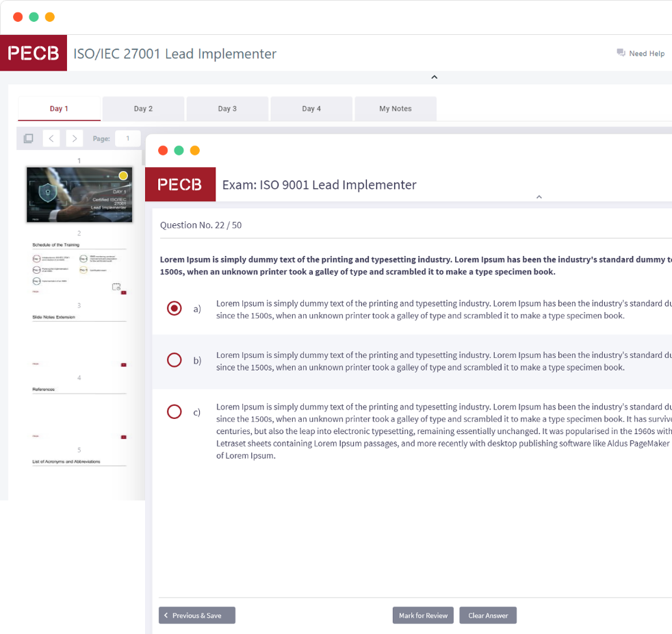Click the Clear Answer button

pyautogui.click(x=488, y=616)
